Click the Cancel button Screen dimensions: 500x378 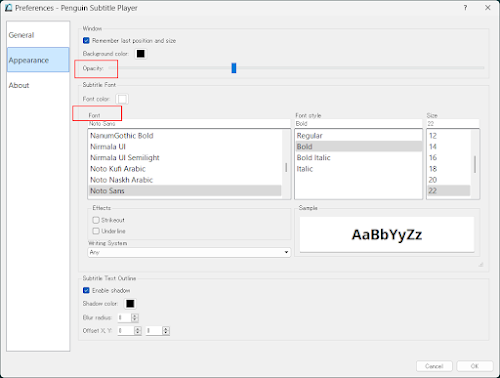pyautogui.click(x=434, y=366)
